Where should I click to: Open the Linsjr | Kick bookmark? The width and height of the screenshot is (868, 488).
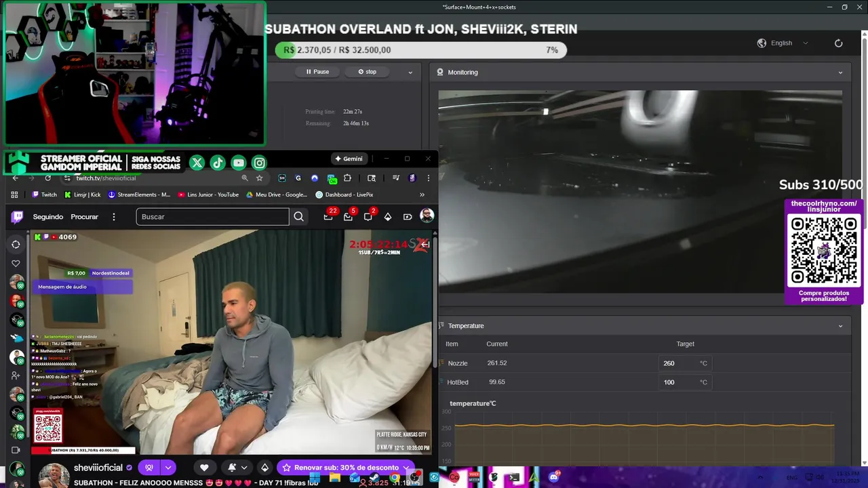click(83, 195)
